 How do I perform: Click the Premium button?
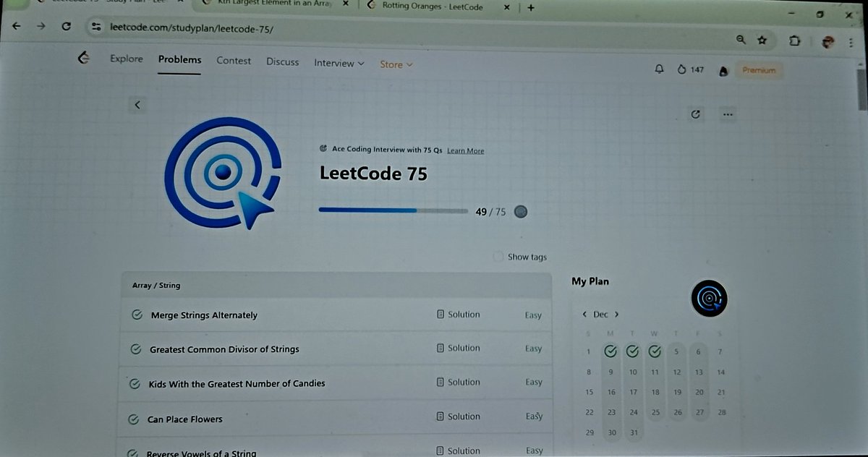[759, 71]
